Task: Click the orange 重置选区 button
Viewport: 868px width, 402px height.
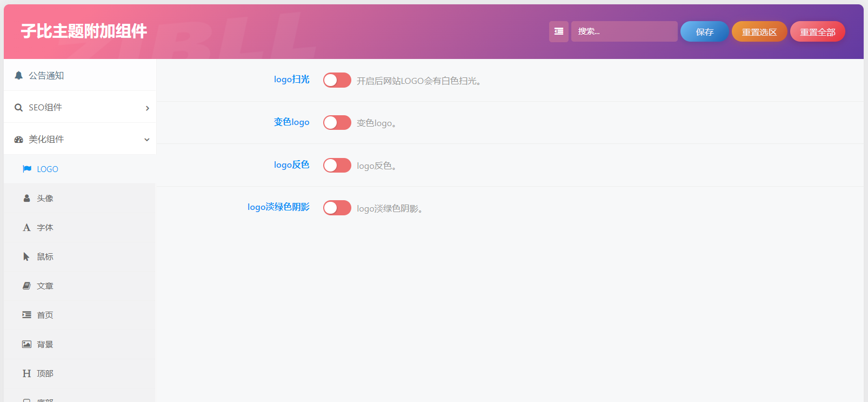Action: [759, 32]
